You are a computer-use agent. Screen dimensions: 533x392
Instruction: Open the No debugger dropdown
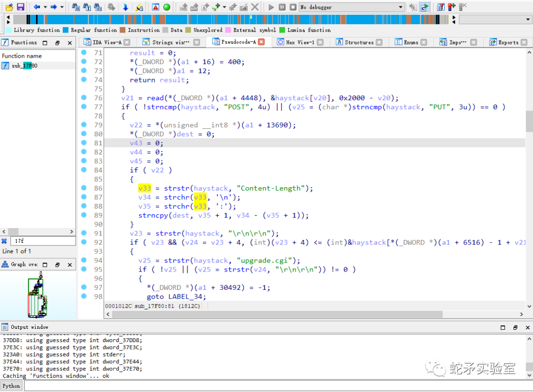pyautogui.click(x=350, y=7)
